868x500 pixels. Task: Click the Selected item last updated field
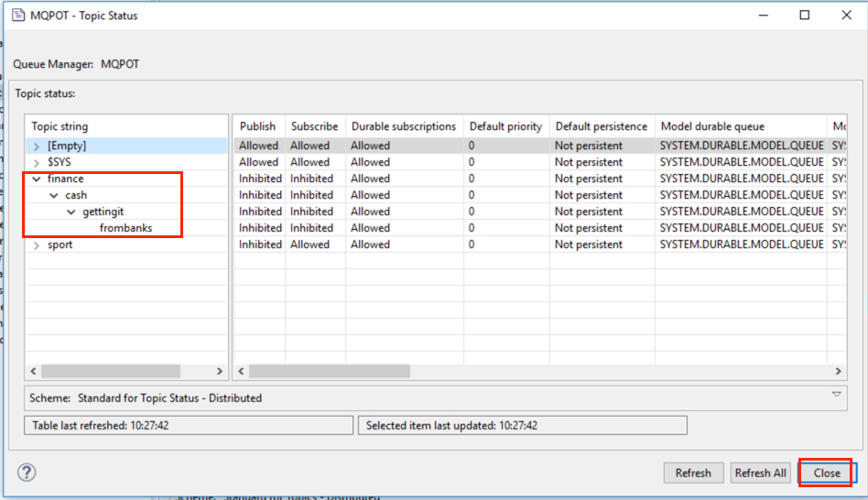[523, 425]
